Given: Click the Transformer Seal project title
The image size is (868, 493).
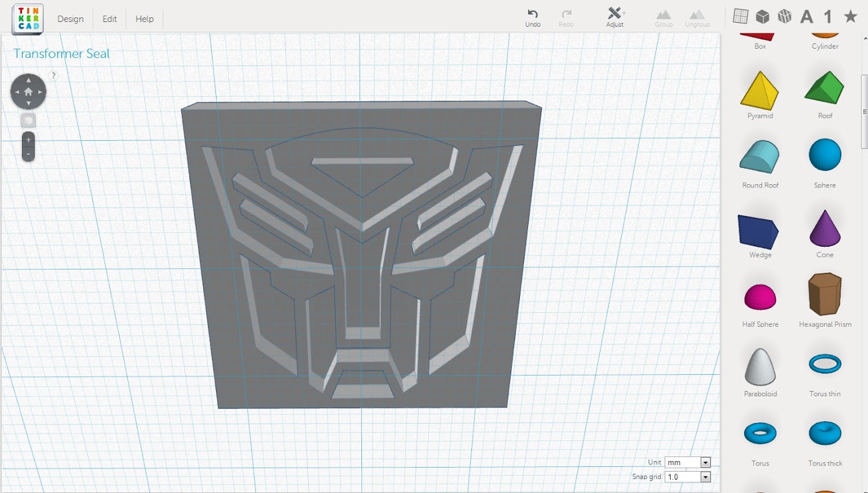Looking at the screenshot, I should click(61, 54).
